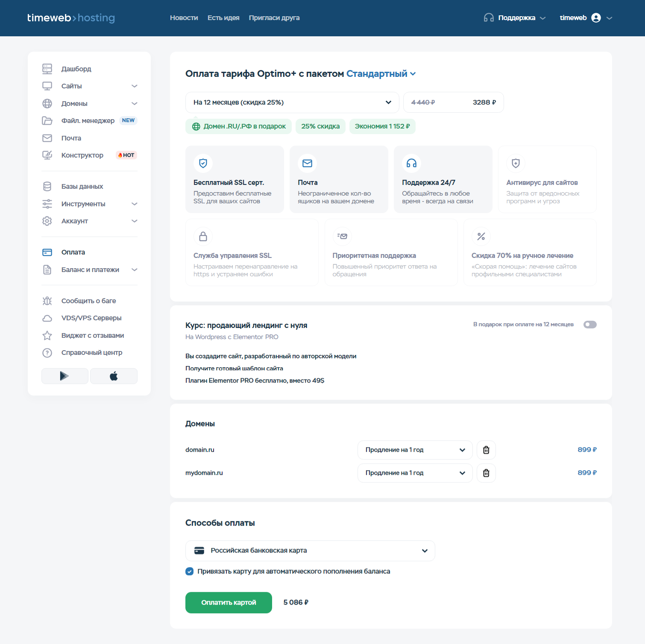Viewport: 645px width, 644px height.
Task: Open the Apple App Store link
Action: [x=114, y=376]
